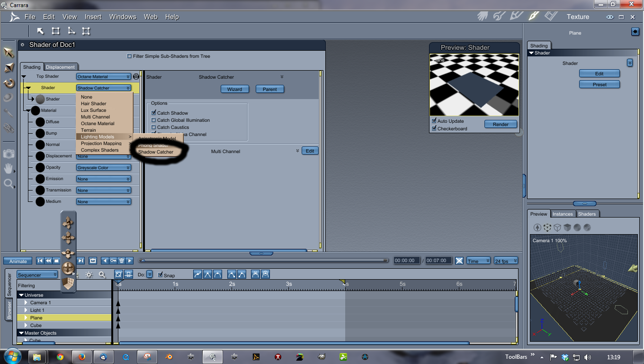Image resolution: width=644 pixels, height=364 pixels.
Task: Click the 00:00:00 current time field
Action: (407, 260)
